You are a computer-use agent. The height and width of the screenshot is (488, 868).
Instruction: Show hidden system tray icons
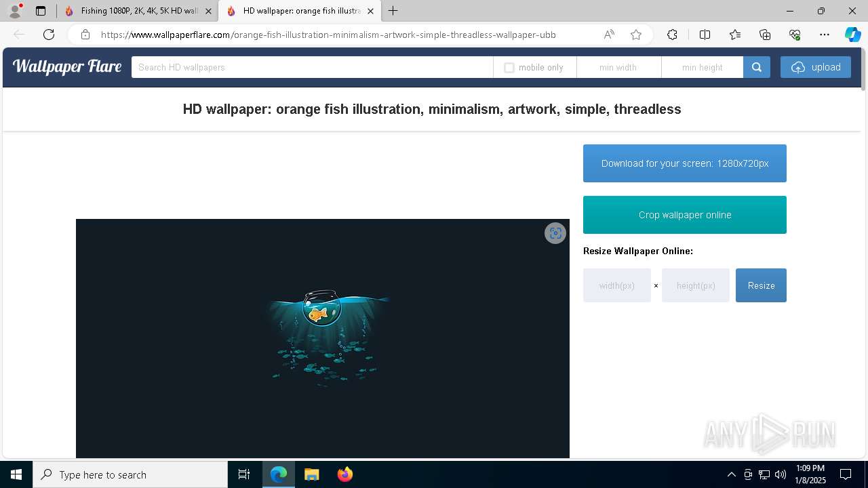point(731,474)
